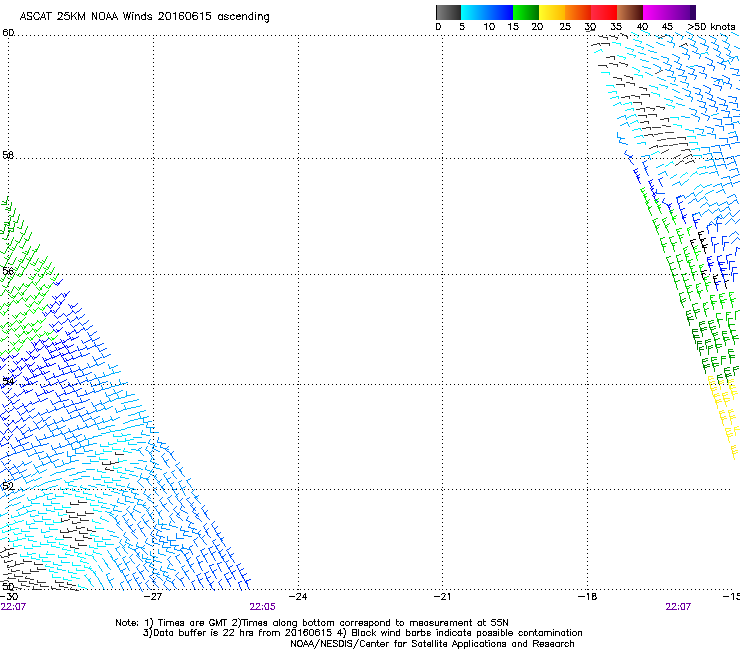
Task: Click longitude label '-21' on bottom axis
Action: pos(442,597)
